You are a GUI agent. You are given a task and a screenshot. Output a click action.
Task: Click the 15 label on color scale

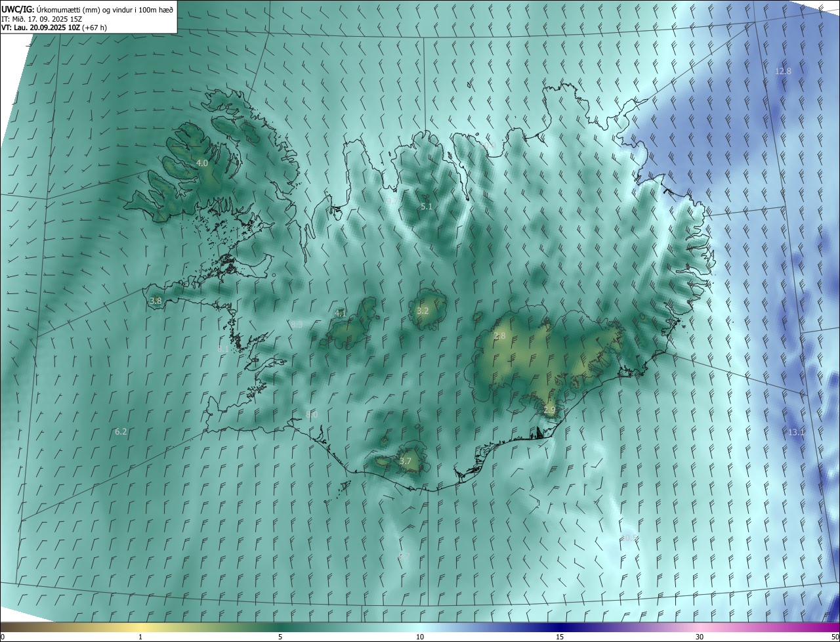click(x=560, y=637)
